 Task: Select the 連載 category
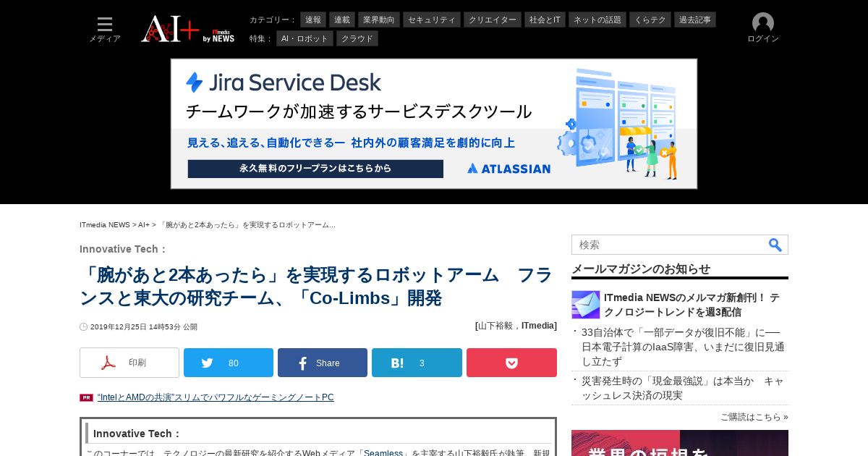342,20
